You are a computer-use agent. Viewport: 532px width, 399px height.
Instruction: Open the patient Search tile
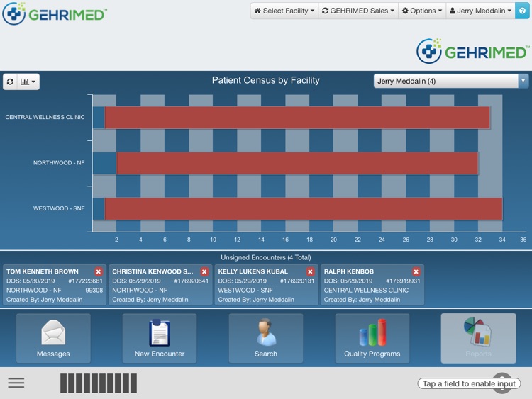click(x=266, y=338)
